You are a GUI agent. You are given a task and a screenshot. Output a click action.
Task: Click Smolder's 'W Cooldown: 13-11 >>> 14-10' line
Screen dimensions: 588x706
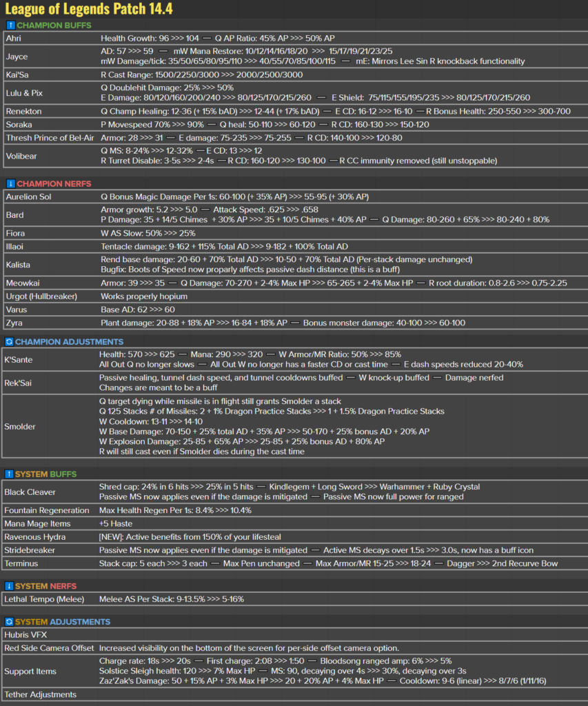pos(151,421)
